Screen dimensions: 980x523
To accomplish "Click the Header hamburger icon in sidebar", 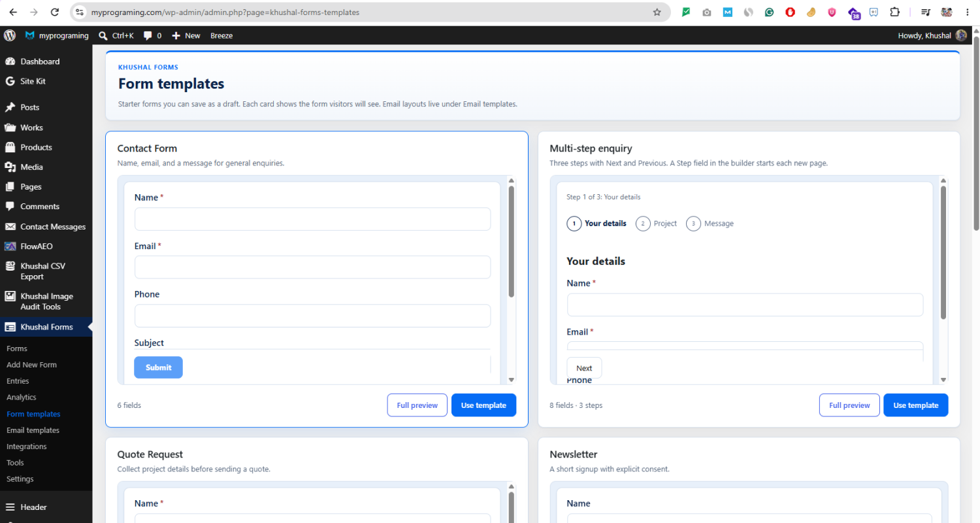I will click(x=10, y=507).
